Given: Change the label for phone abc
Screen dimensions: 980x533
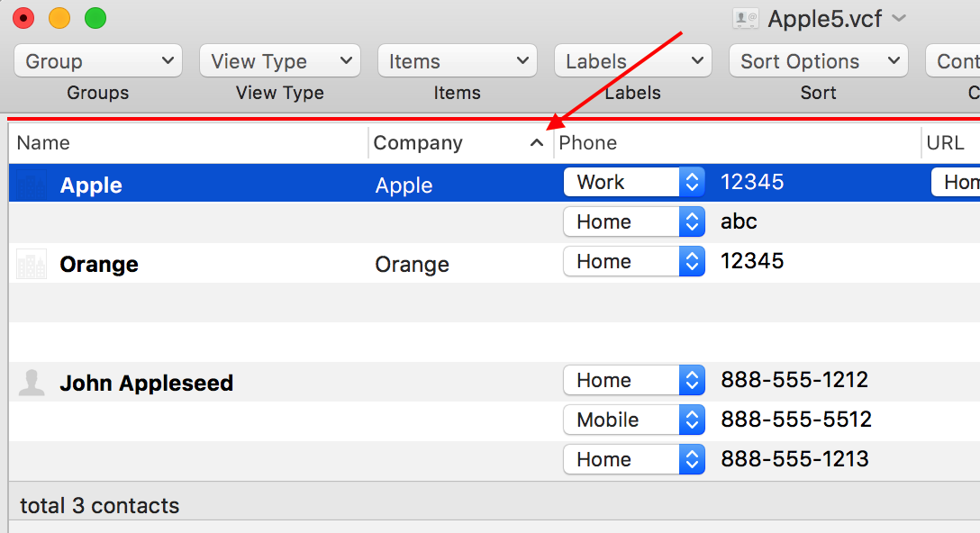Looking at the screenshot, I should [x=633, y=221].
